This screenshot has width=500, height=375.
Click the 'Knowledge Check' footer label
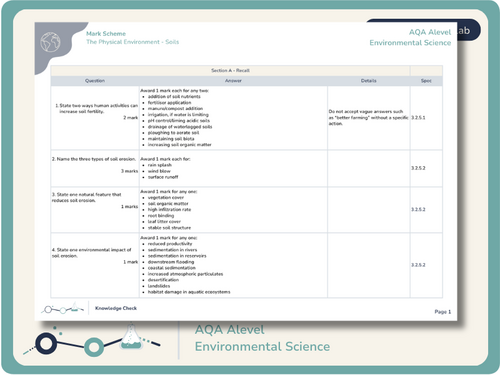point(116,308)
